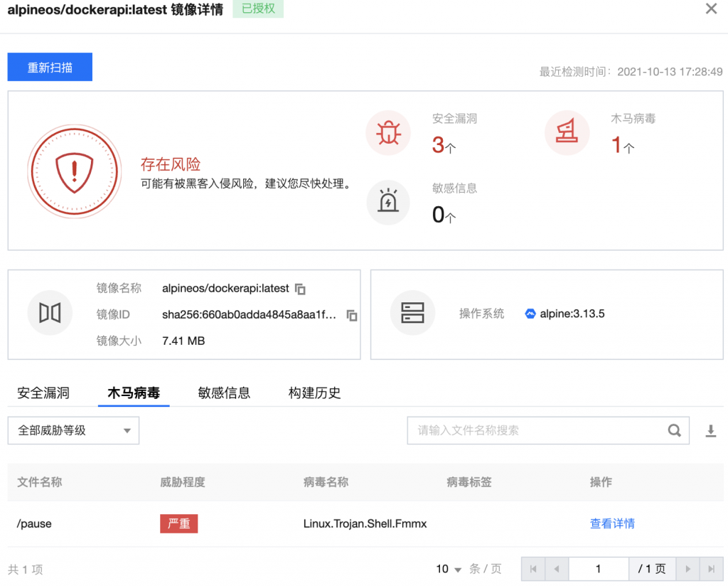Close the image details panel
728x586 pixels.
click(x=711, y=9)
